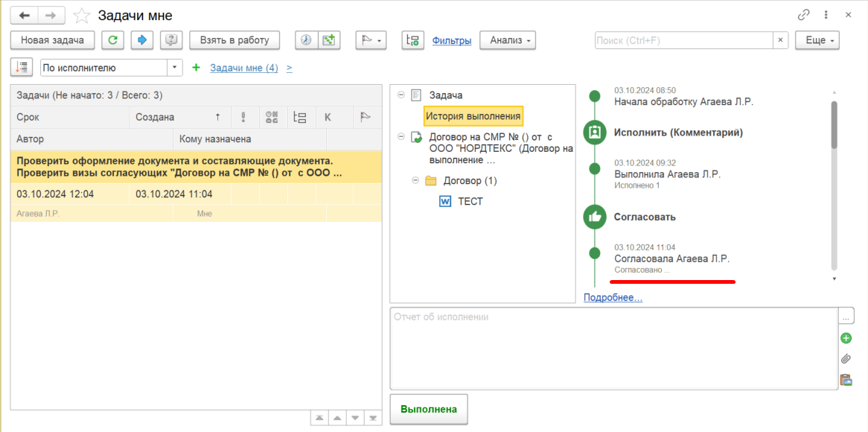Click the clock icon in the toolbar
The height and width of the screenshot is (432, 868).
tap(306, 40)
